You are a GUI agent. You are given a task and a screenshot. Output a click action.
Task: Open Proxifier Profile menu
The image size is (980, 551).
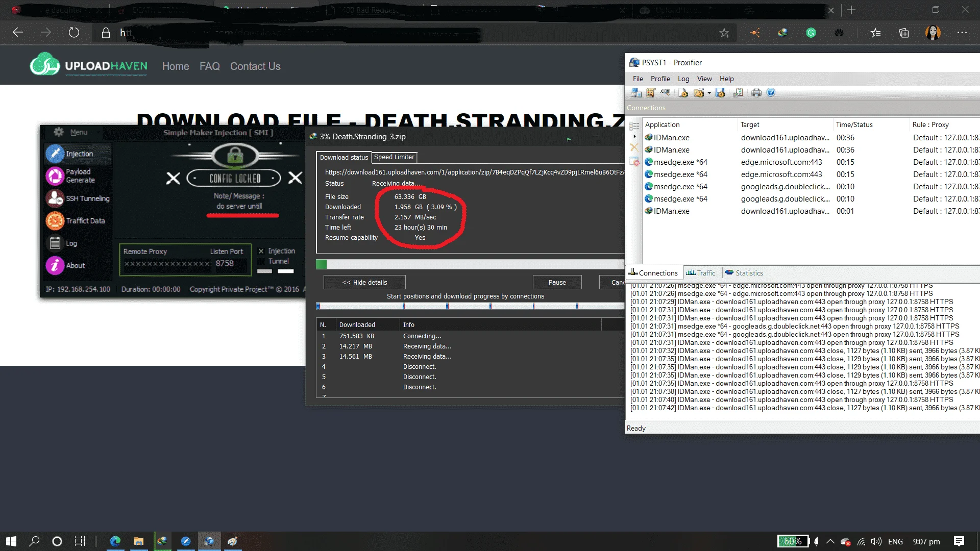coord(660,79)
